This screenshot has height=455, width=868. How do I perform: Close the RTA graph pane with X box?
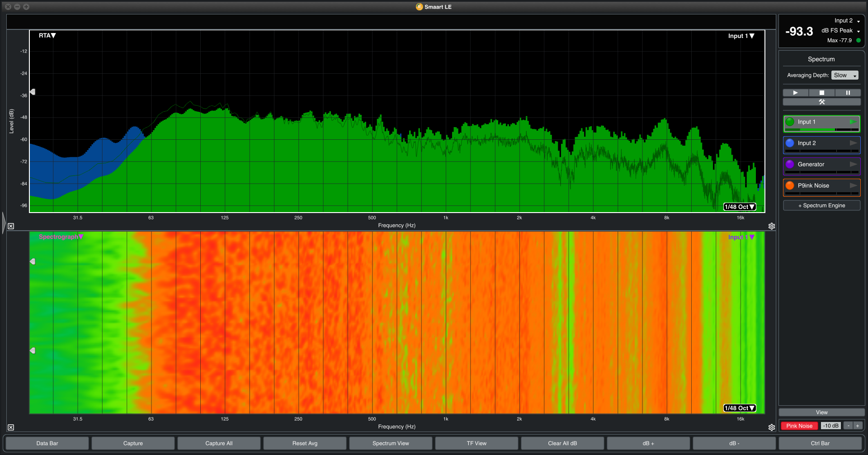tap(11, 226)
